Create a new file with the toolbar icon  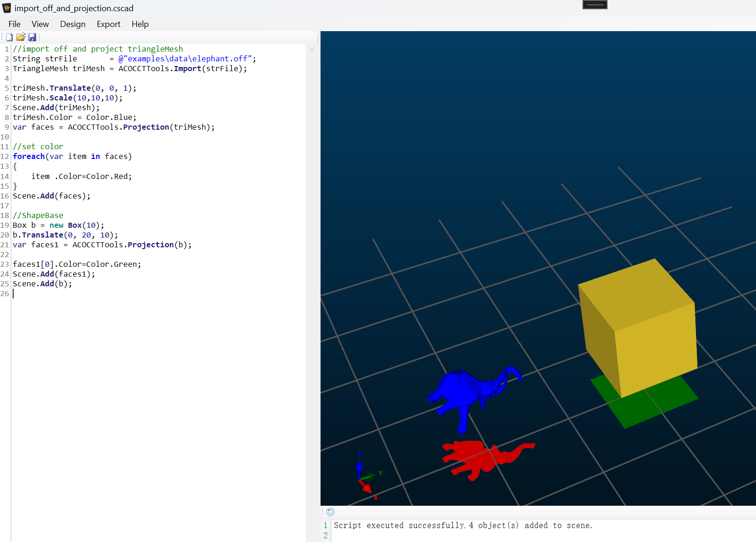pos(9,37)
